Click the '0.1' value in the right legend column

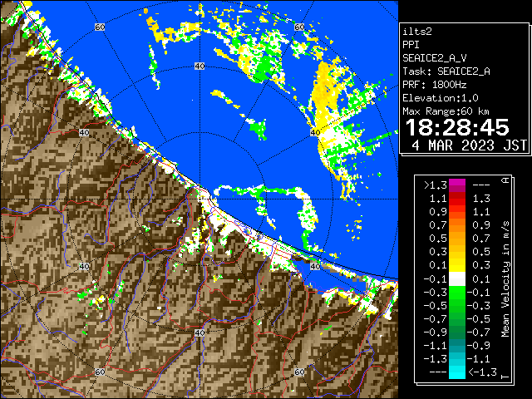pos(481,279)
